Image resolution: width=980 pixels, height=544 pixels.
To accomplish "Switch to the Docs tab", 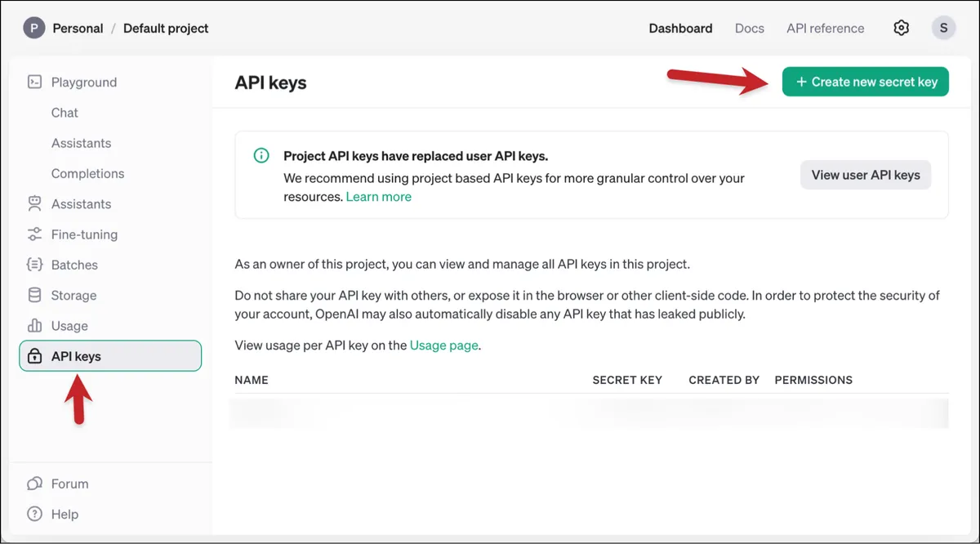I will point(749,28).
